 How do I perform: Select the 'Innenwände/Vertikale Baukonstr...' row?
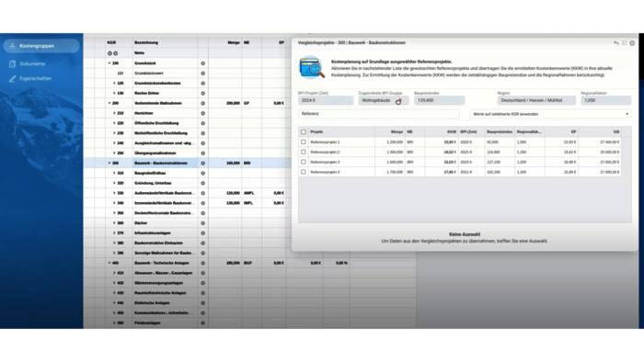point(165,203)
